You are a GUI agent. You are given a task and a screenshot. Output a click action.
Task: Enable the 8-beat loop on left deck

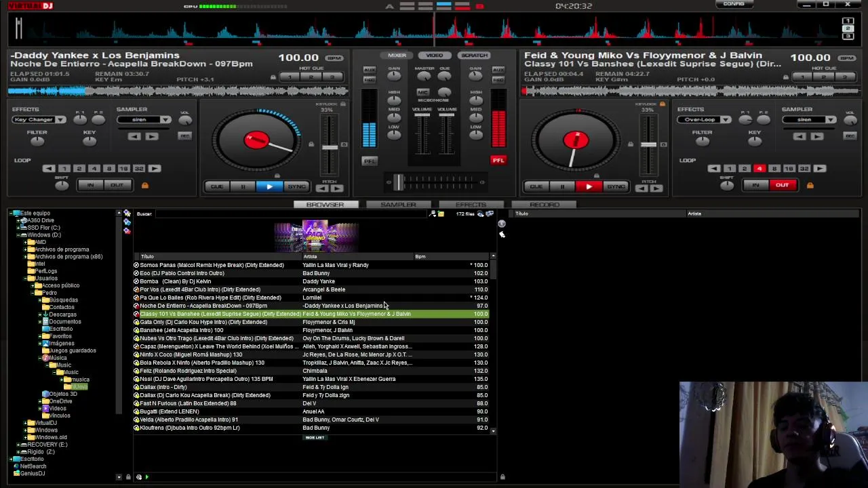pyautogui.click(x=108, y=168)
